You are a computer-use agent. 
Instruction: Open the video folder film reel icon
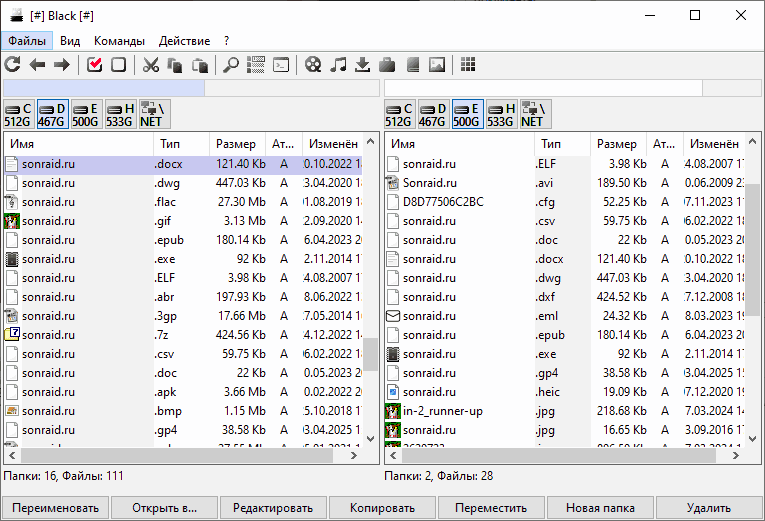click(313, 64)
